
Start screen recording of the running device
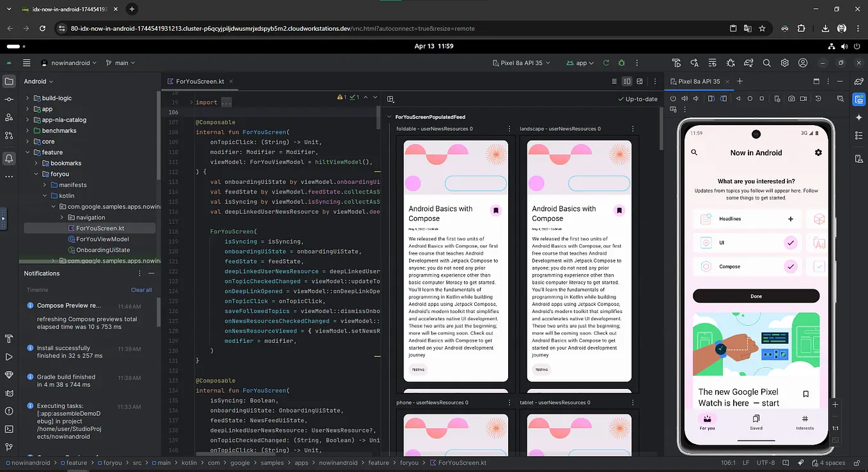coord(803,99)
